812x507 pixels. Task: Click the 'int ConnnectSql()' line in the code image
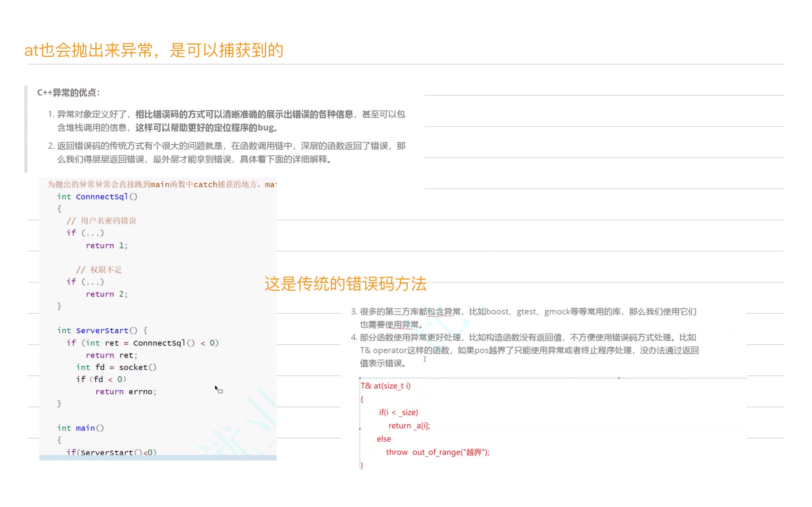[97, 197]
